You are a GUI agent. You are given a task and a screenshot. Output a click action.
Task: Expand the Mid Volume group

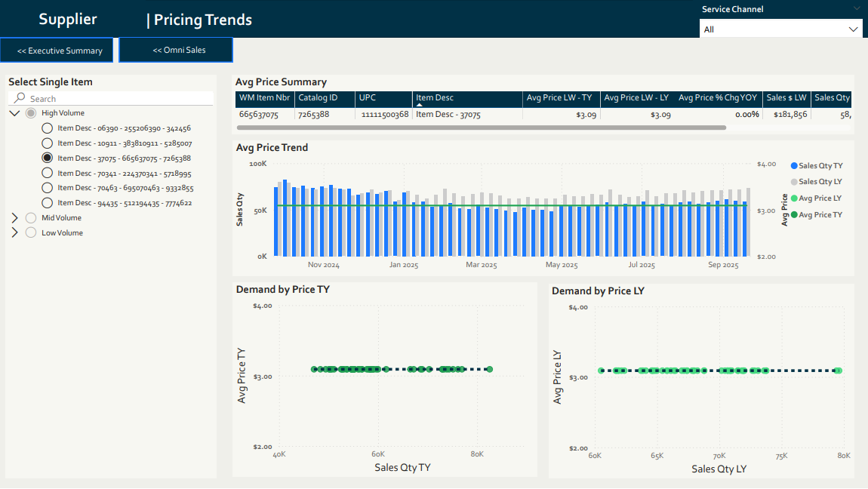14,217
